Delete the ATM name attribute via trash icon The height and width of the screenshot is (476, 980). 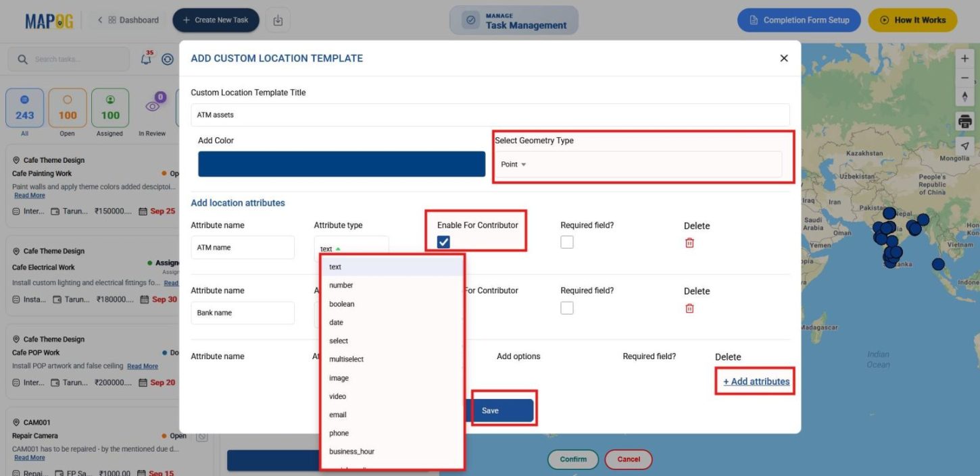[x=689, y=242]
